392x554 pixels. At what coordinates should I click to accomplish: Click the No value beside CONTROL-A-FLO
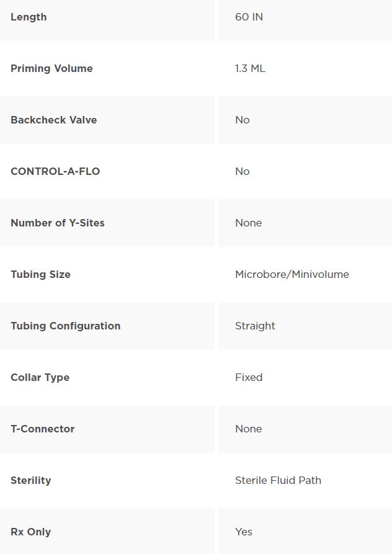click(243, 171)
